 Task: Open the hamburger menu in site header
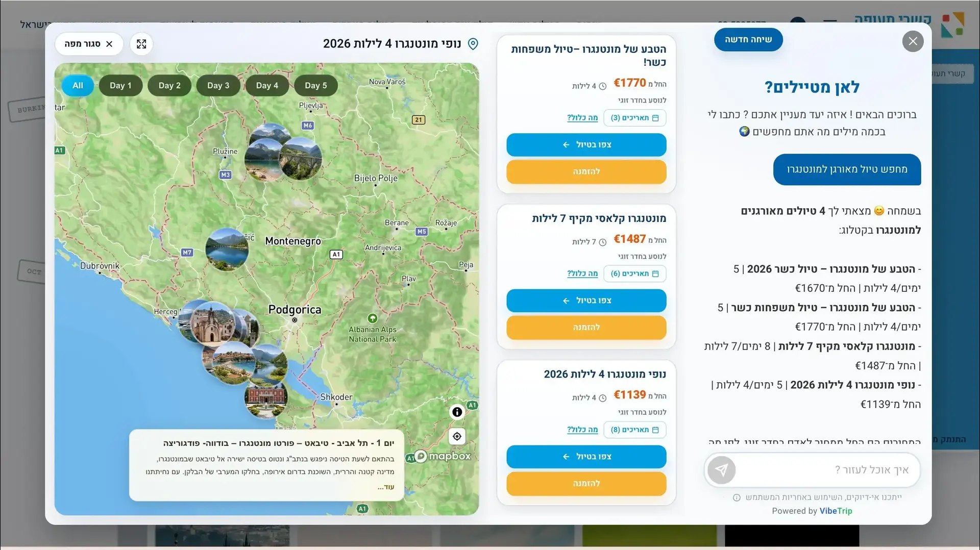pyautogui.click(x=830, y=23)
